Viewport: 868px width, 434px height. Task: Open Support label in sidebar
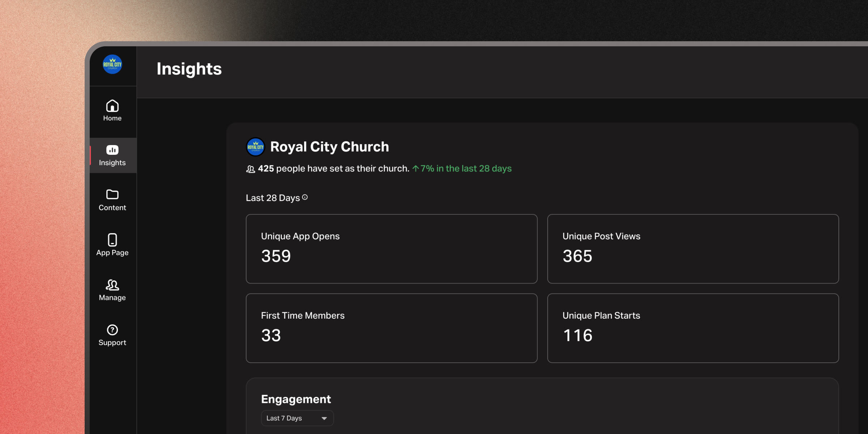tap(112, 342)
